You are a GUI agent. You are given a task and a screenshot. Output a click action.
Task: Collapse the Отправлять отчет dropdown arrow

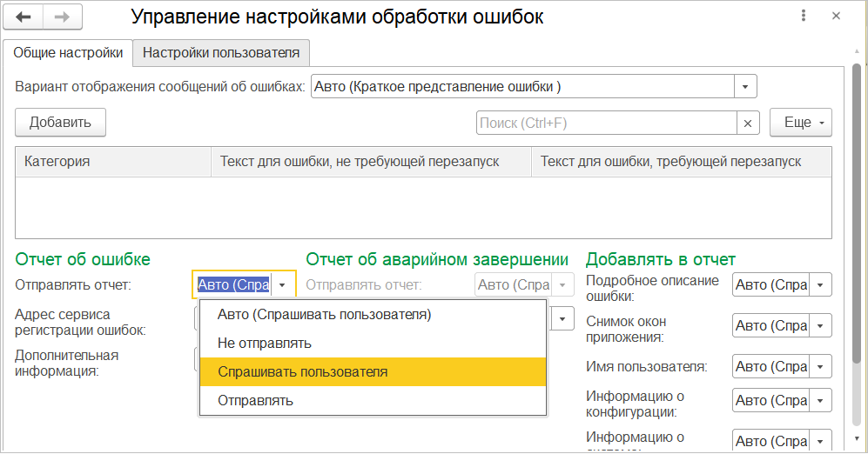[x=283, y=284]
